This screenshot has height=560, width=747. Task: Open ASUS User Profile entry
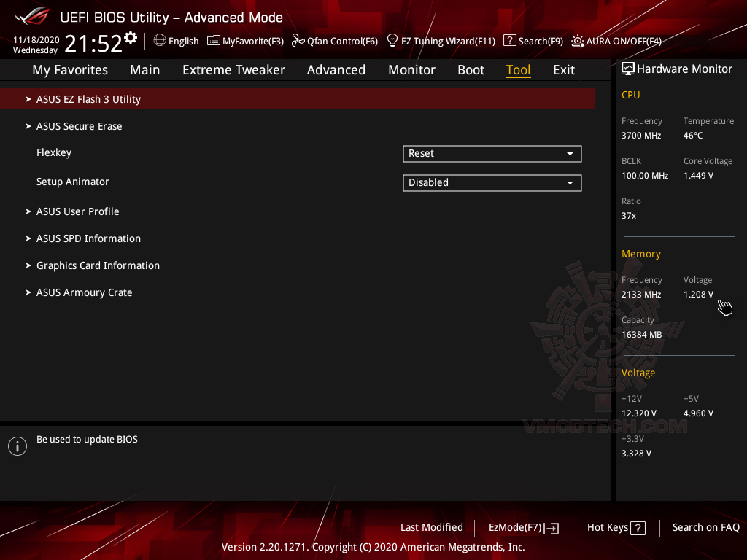(77, 211)
